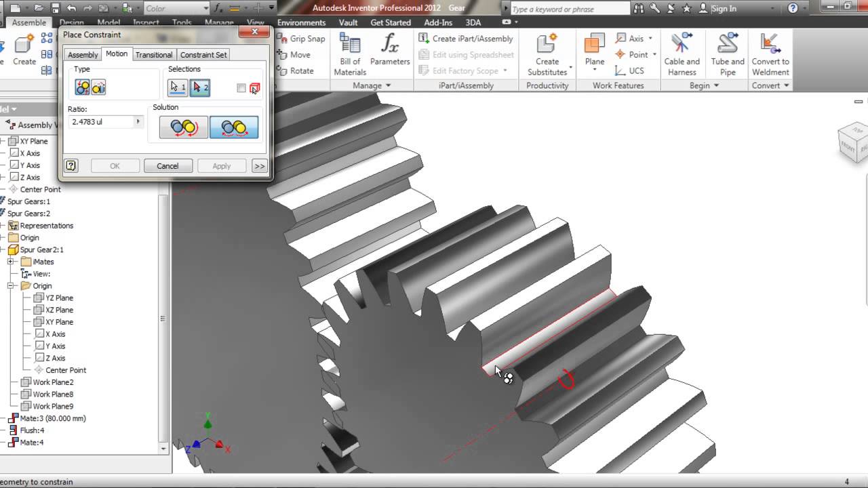
Task: Open Help question mark icon
Action: 793,8
